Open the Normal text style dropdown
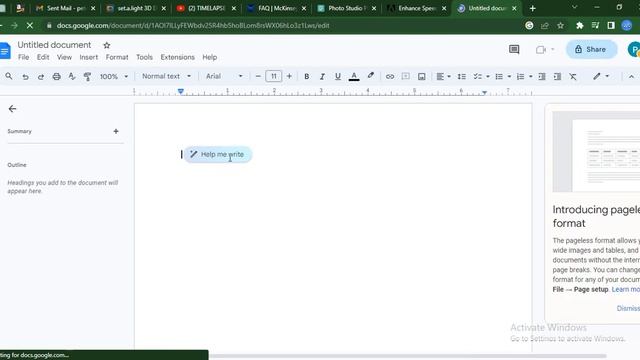The height and width of the screenshot is (360, 640). pos(166,76)
